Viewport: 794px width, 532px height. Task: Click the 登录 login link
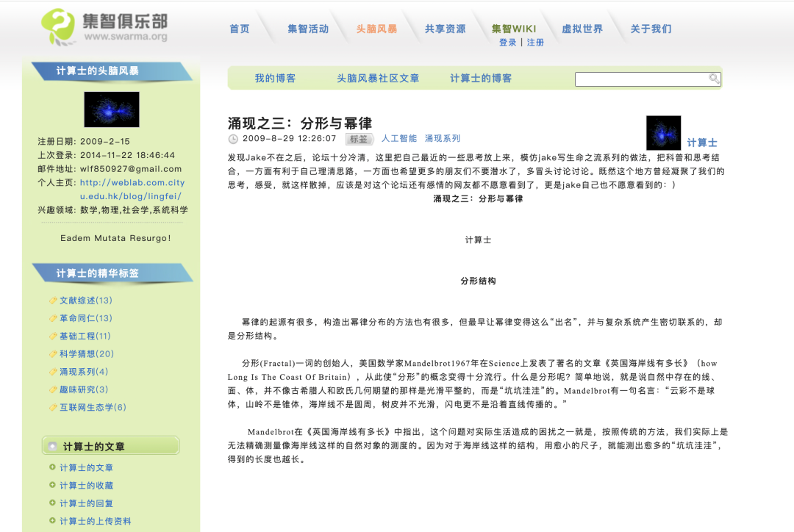[x=507, y=43]
